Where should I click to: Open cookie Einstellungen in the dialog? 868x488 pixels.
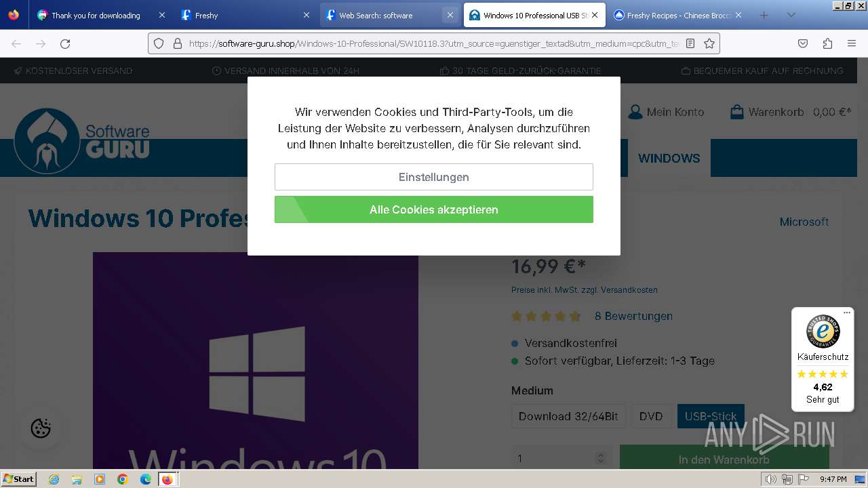[434, 177]
